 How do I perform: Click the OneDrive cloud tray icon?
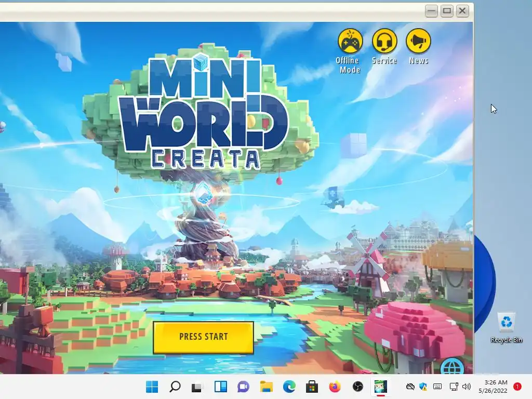click(410, 387)
